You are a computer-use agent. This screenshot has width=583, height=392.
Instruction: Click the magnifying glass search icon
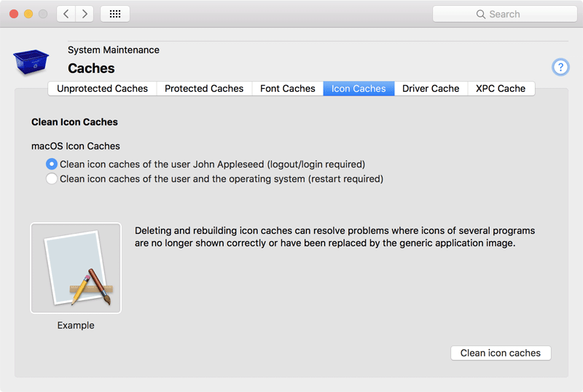coord(481,14)
